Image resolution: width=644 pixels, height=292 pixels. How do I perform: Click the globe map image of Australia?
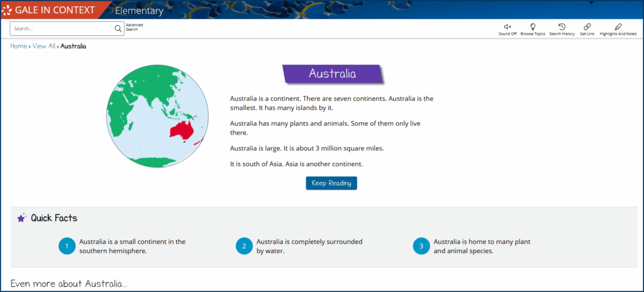click(157, 116)
